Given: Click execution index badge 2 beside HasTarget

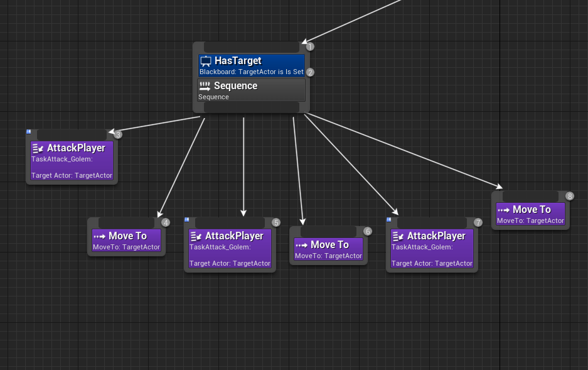Looking at the screenshot, I should point(309,72).
